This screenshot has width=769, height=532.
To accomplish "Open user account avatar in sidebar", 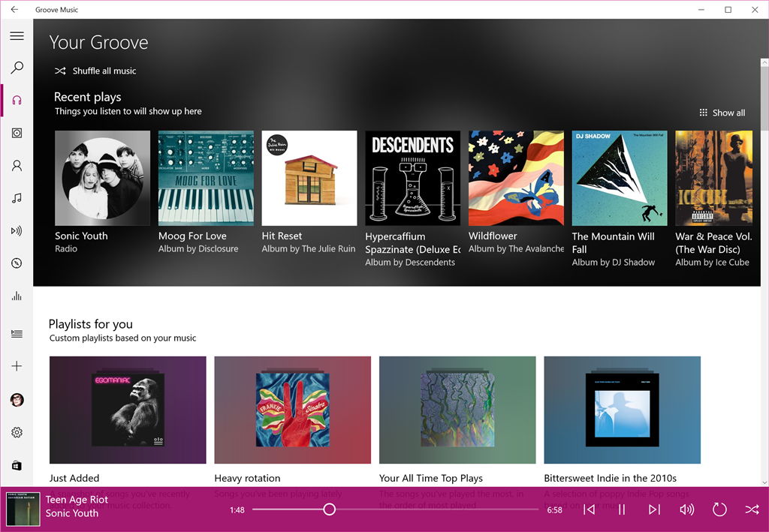I will pyautogui.click(x=17, y=400).
